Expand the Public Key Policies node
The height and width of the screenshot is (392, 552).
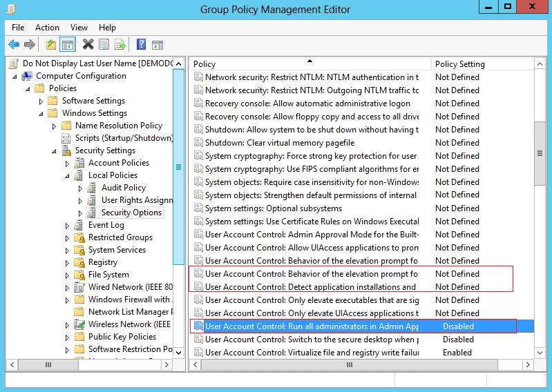(x=67, y=337)
